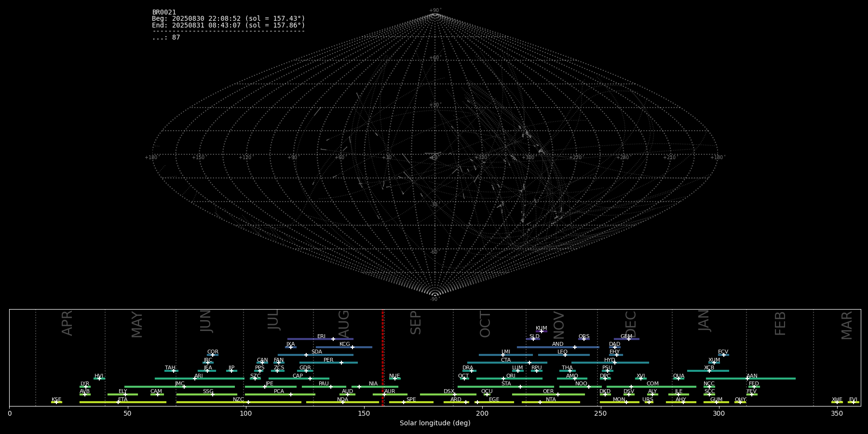868x434 pixels.
Task: Click the 150 tick on longitude axis
Action: (364, 413)
